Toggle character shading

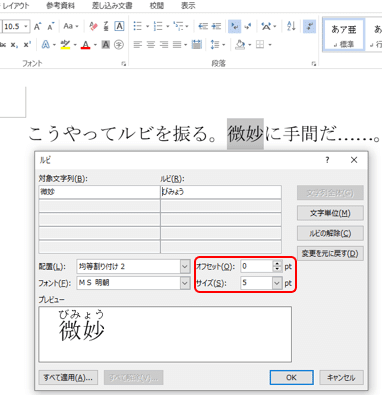click(106, 45)
